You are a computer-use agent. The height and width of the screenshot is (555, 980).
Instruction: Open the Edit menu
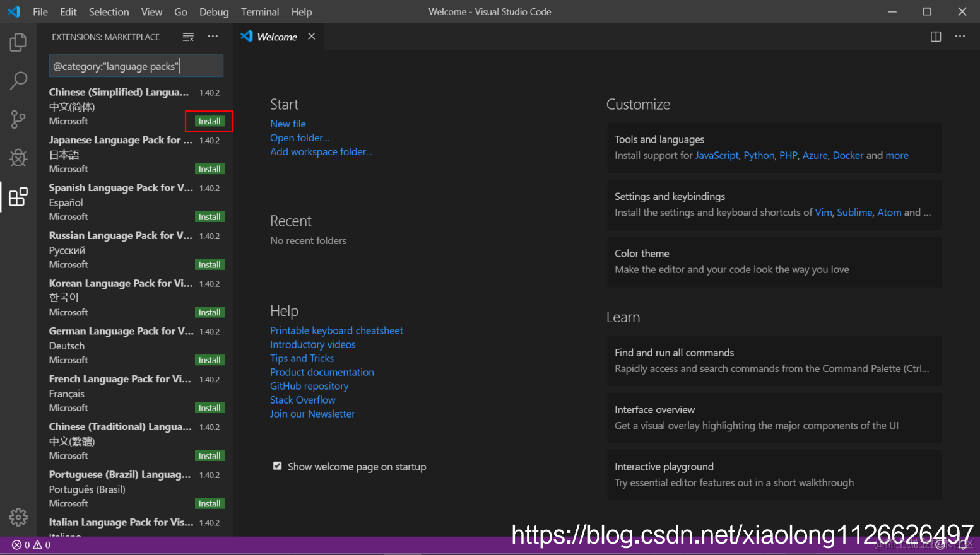pyautogui.click(x=68, y=11)
